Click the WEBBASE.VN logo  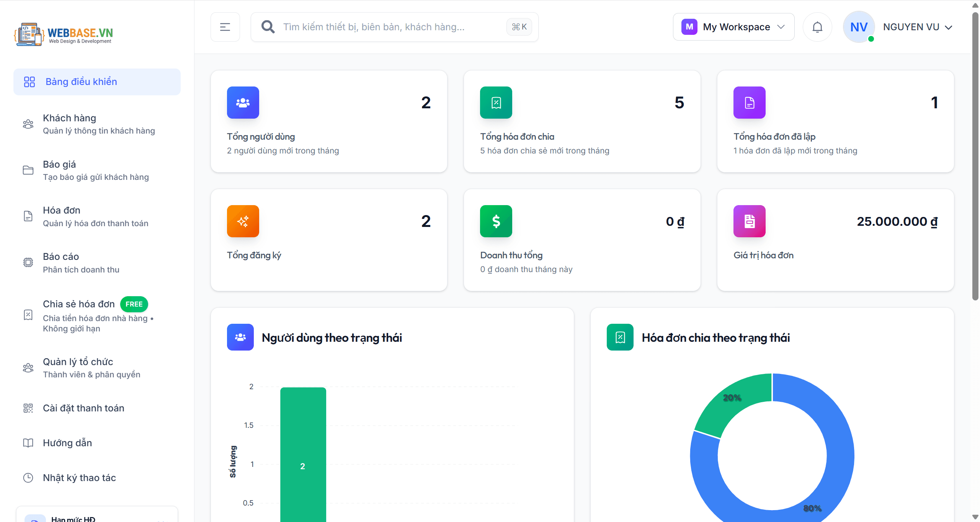tap(64, 34)
